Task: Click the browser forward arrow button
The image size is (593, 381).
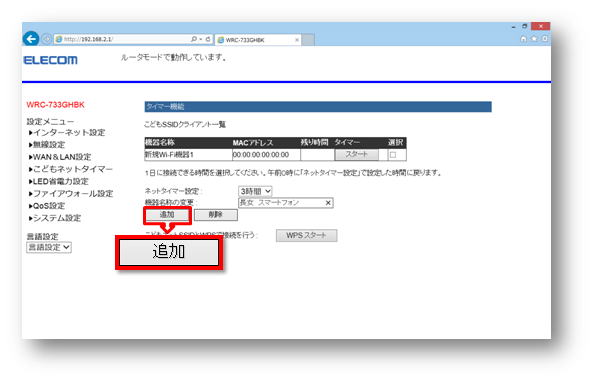Action: pos(47,39)
